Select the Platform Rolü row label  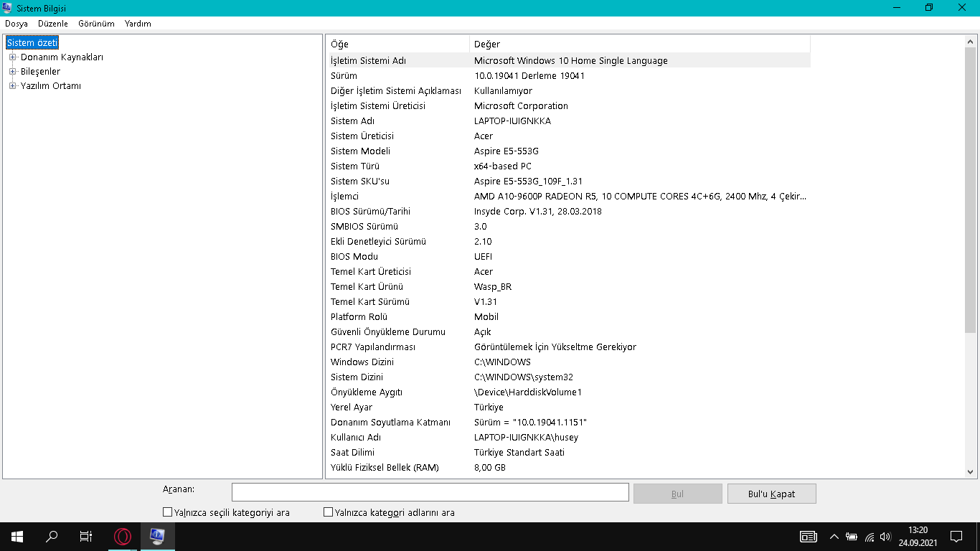tap(359, 317)
